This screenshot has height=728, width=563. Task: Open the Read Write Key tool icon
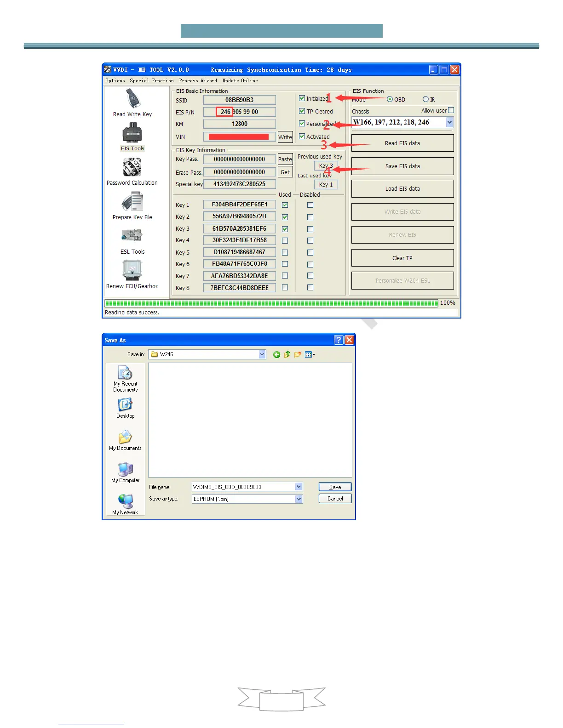[132, 98]
